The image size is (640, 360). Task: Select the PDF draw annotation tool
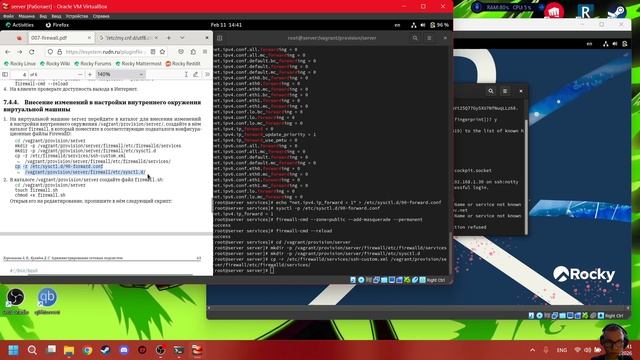coord(196,74)
